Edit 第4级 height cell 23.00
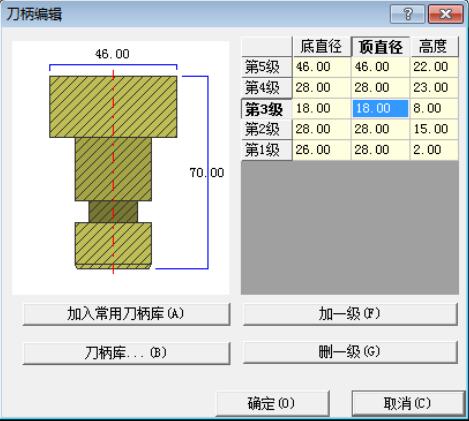469x421 pixels. pos(434,88)
